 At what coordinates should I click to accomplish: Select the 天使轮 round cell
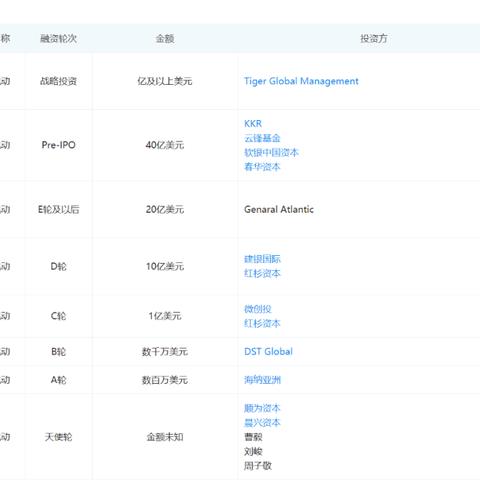(x=58, y=437)
